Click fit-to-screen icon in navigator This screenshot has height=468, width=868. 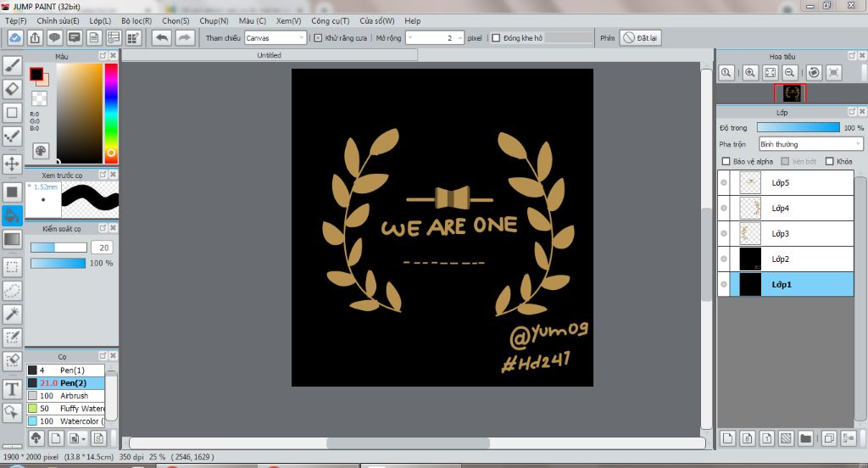pos(770,72)
